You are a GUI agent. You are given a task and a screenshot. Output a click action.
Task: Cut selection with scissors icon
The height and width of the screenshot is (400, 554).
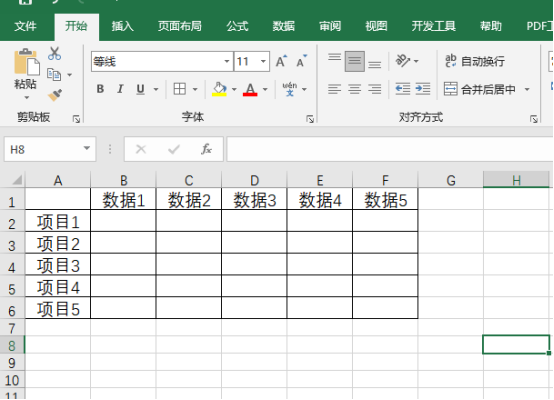click(54, 53)
